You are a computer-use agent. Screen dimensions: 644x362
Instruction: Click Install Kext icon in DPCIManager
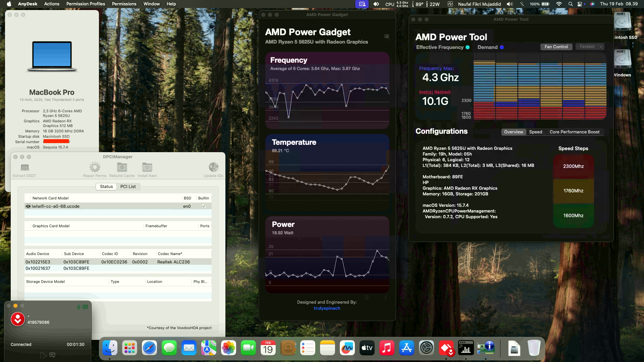coord(147,167)
